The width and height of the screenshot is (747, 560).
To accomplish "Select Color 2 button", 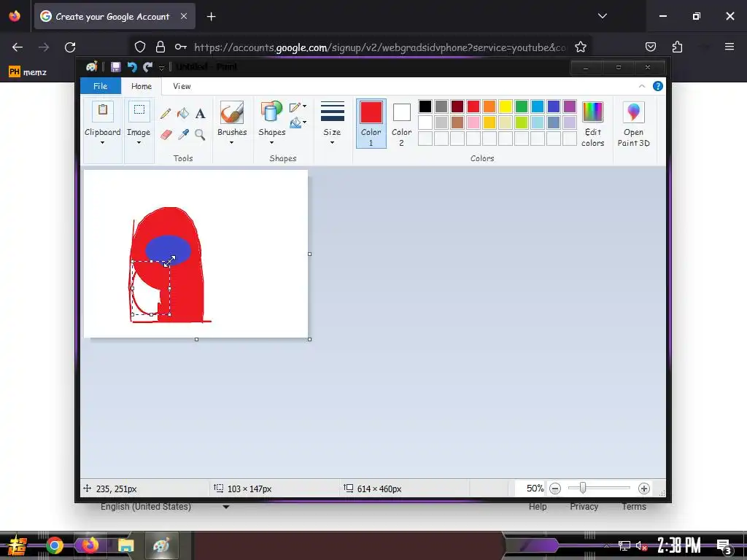I will (402, 123).
